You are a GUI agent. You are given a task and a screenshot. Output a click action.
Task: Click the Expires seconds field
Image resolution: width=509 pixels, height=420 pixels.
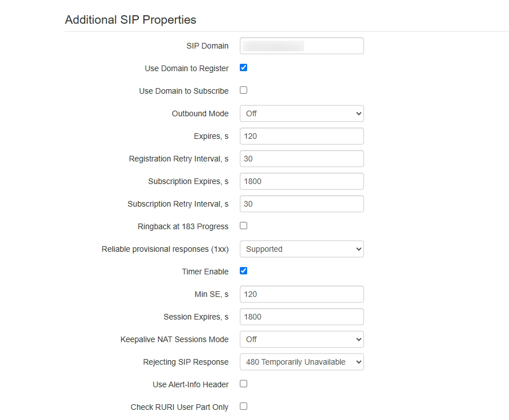(x=301, y=136)
